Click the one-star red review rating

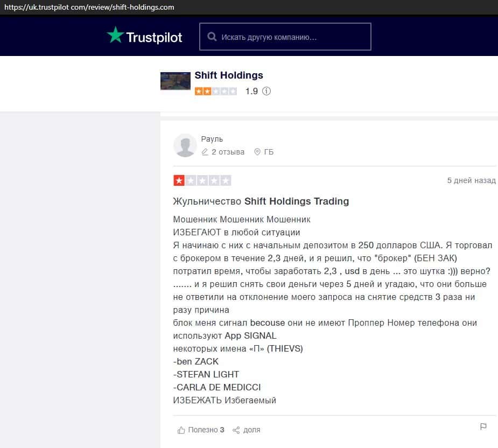coord(202,180)
